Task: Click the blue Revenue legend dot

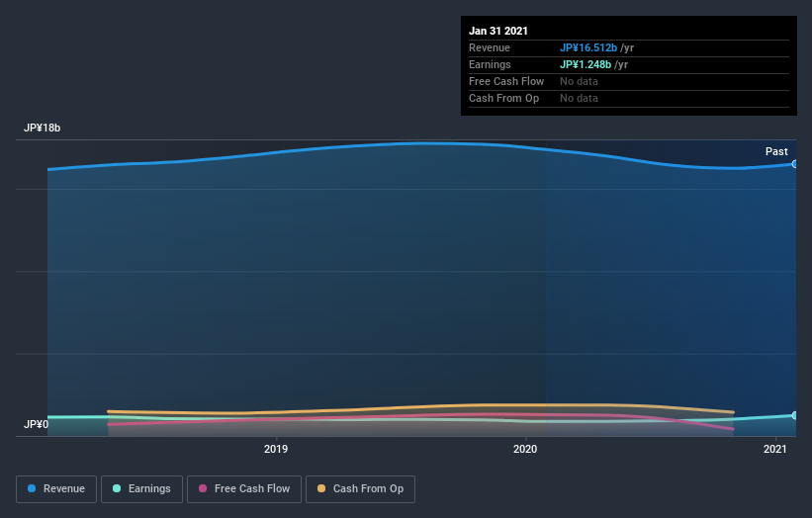Action: tap(32, 488)
